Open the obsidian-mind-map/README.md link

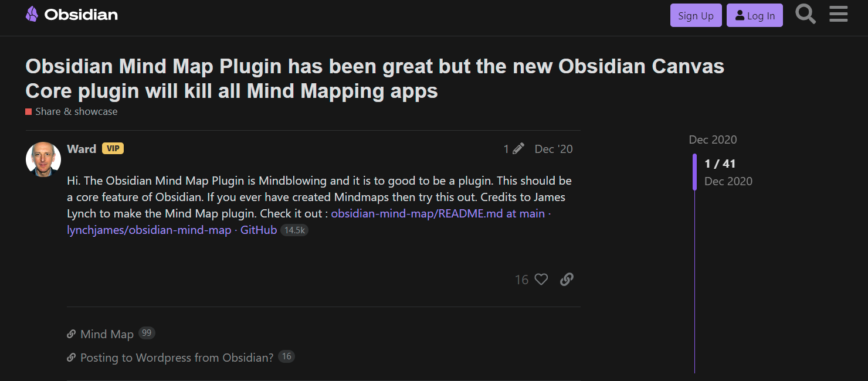pyautogui.click(x=438, y=213)
